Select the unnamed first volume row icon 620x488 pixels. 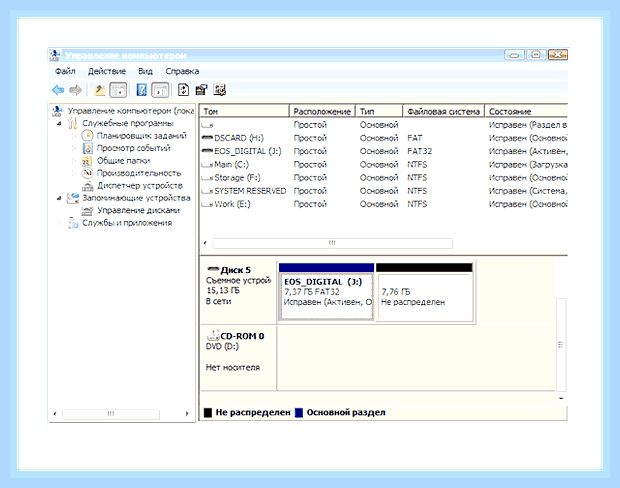pyautogui.click(x=207, y=125)
